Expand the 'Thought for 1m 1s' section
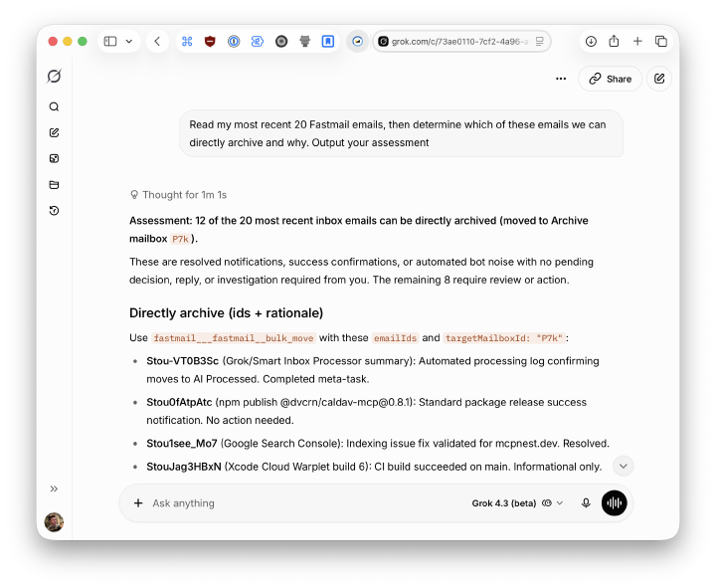 (x=178, y=195)
